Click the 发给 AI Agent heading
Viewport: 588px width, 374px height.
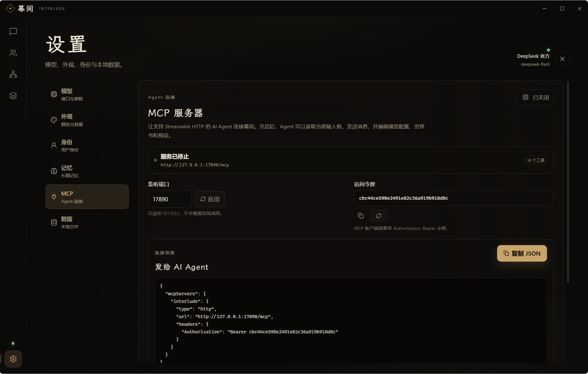181,267
